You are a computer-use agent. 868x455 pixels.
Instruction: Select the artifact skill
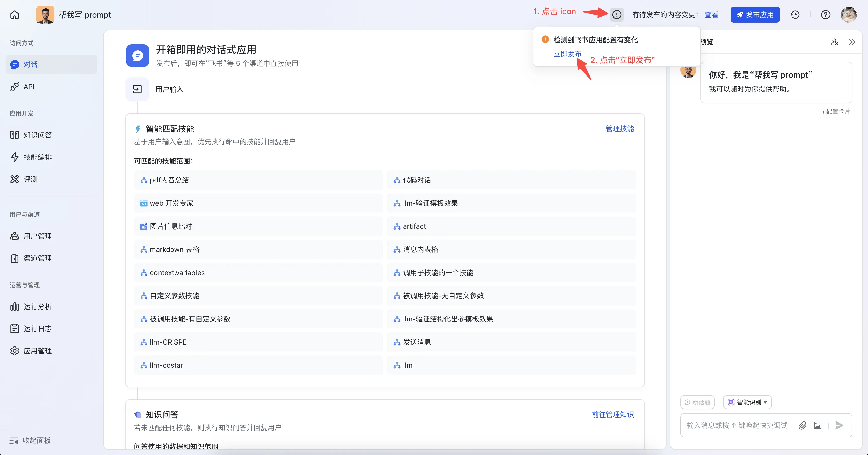[x=511, y=226]
